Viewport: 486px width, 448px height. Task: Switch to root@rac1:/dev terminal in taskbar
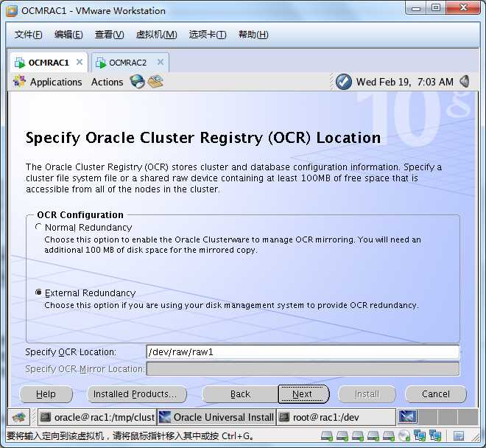tap(336, 417)
